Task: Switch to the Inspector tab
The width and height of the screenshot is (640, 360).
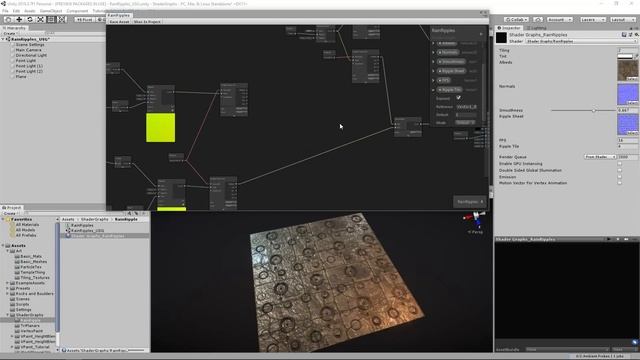Action: point(509,28)
